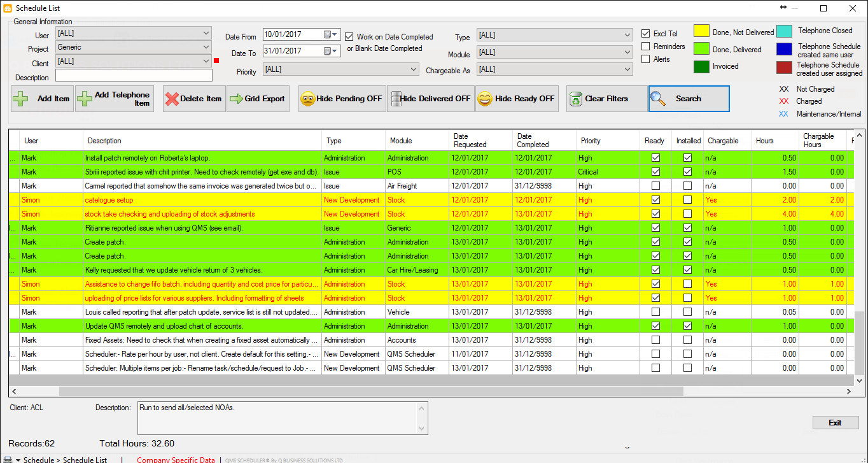This screenshot has height=463, width=868.
Task: Click the light green 'Done, Delivered' swatch
Action: click(x=701, y=49)
